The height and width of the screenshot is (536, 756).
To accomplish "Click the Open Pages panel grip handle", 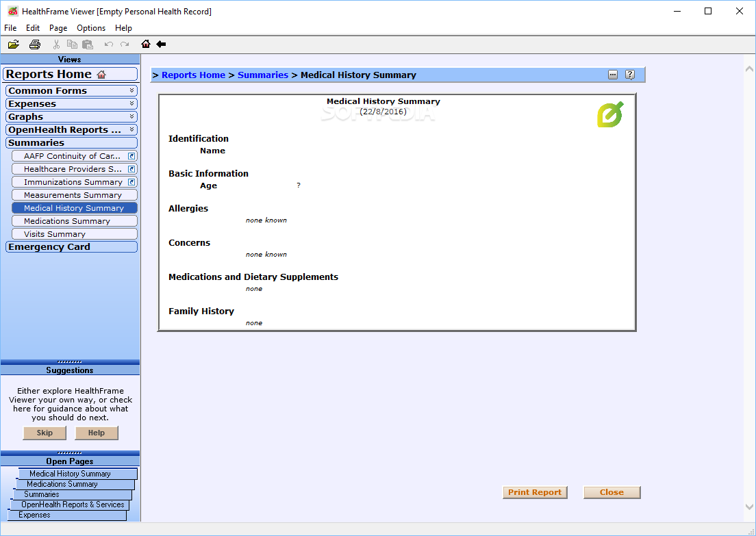I will point(70,452).
